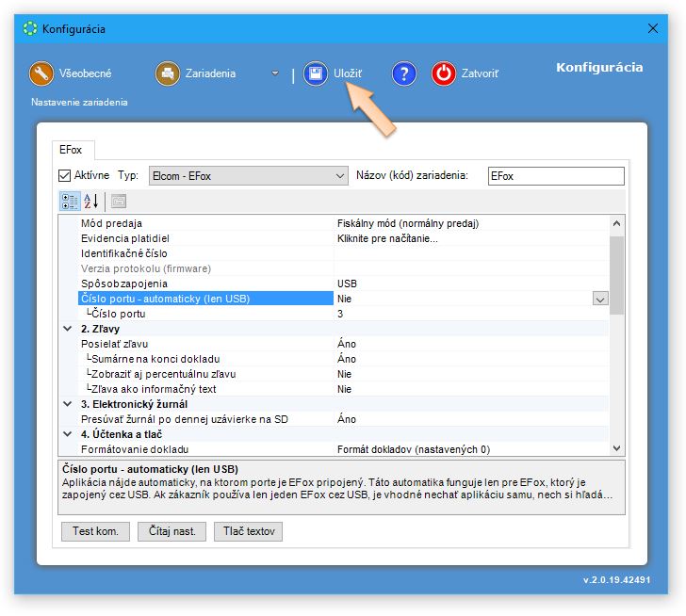The width and height of the screenshot is (686, 616).
Task: Click the red Zatvoriť power icon
Action: (x=444, y=73)
